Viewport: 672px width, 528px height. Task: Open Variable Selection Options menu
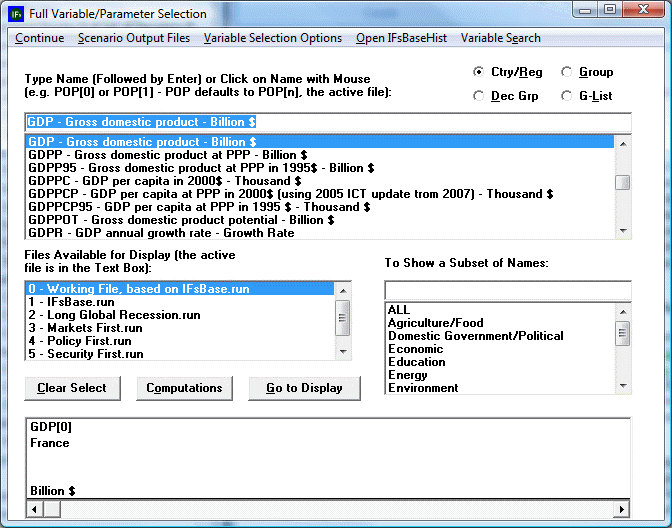pyautogui.click(x=273, y=38)
